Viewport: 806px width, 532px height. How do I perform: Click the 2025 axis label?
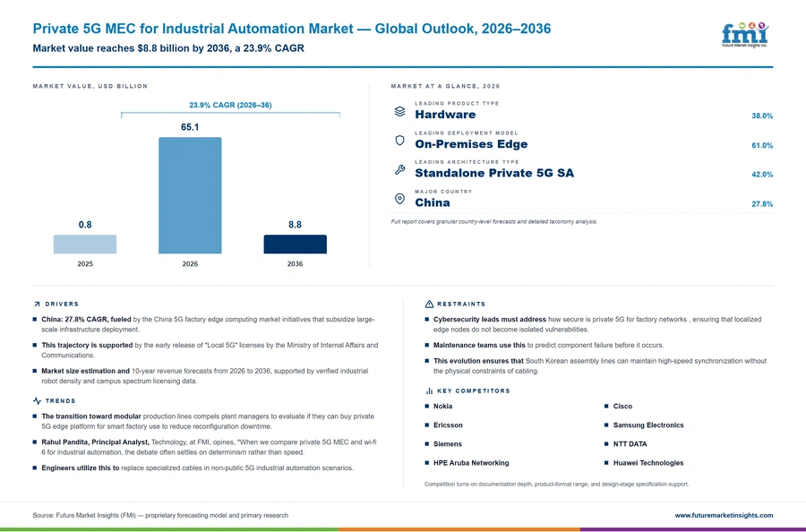(85, 263)
